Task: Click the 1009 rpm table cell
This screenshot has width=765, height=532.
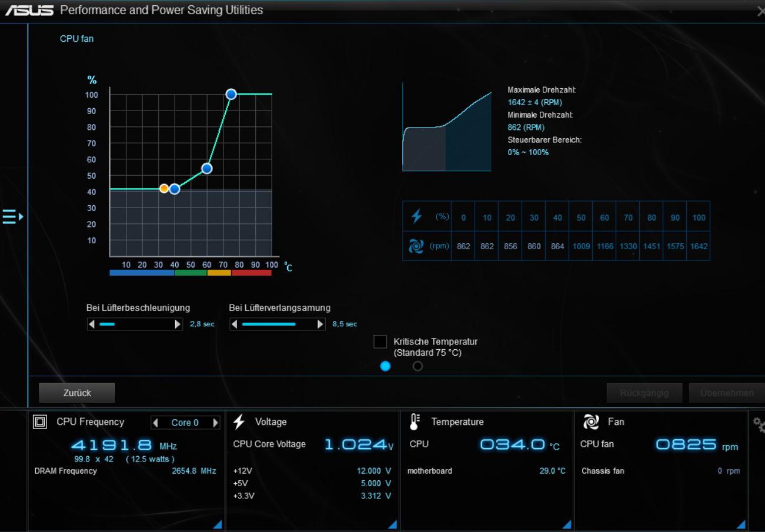Action: coord(581,246)
